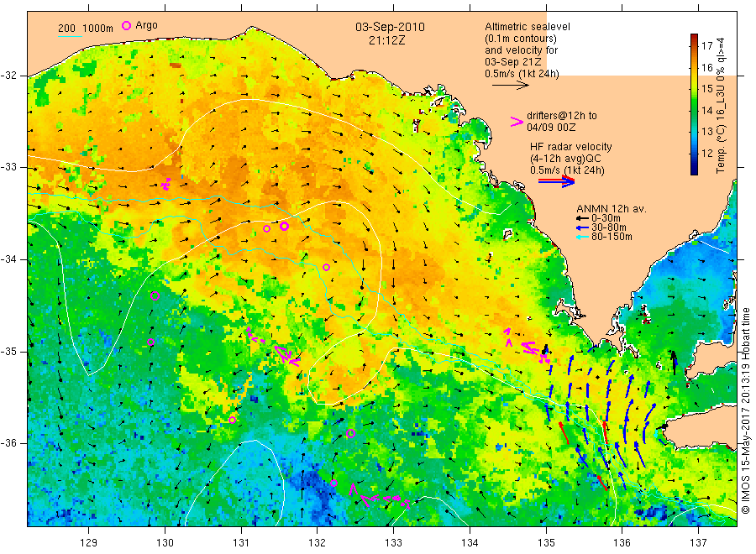Click the temperature color bar
The image size is (756, 554).
(x=694, y=105)
